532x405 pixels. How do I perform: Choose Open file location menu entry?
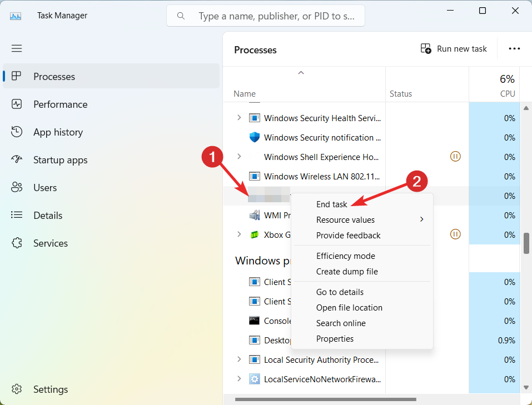(362, 308)
